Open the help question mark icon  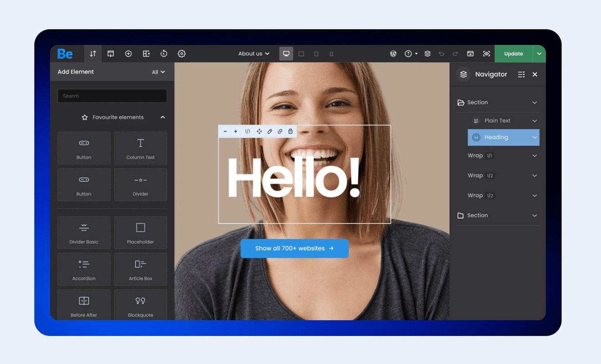click(408, 54)
